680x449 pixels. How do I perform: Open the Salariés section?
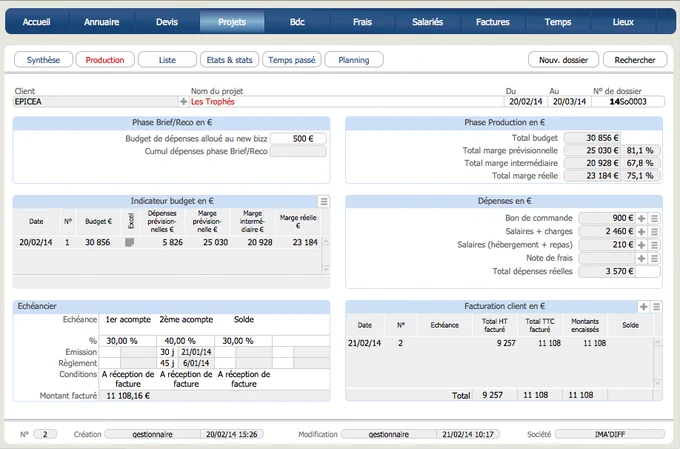tap(428, 22)
